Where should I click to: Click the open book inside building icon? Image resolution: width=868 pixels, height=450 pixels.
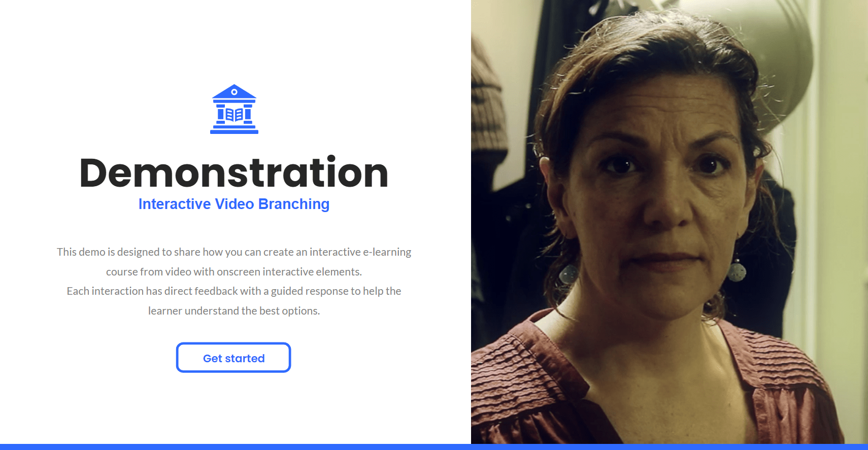(234, 115)
